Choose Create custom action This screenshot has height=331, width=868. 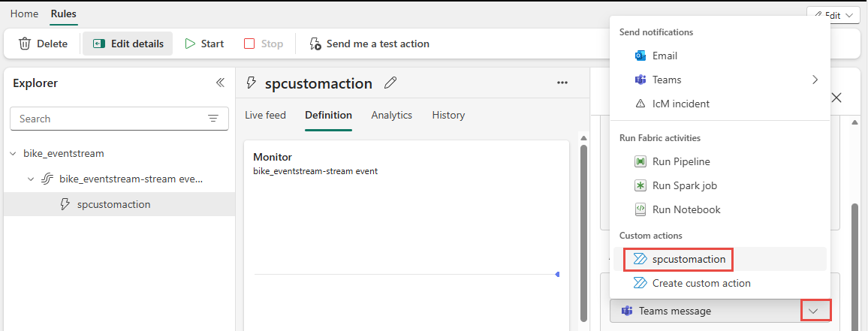pyautogui.click(x=701, y=283)
